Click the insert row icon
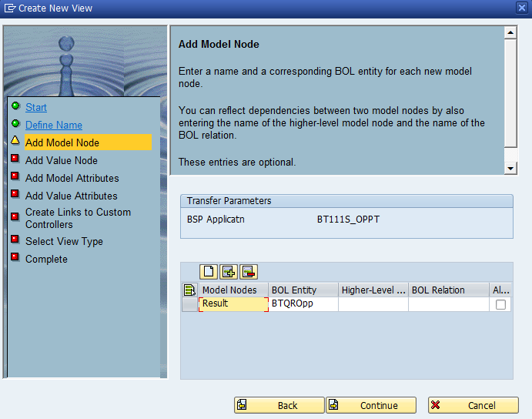The image size is (532, 419). 229,272
